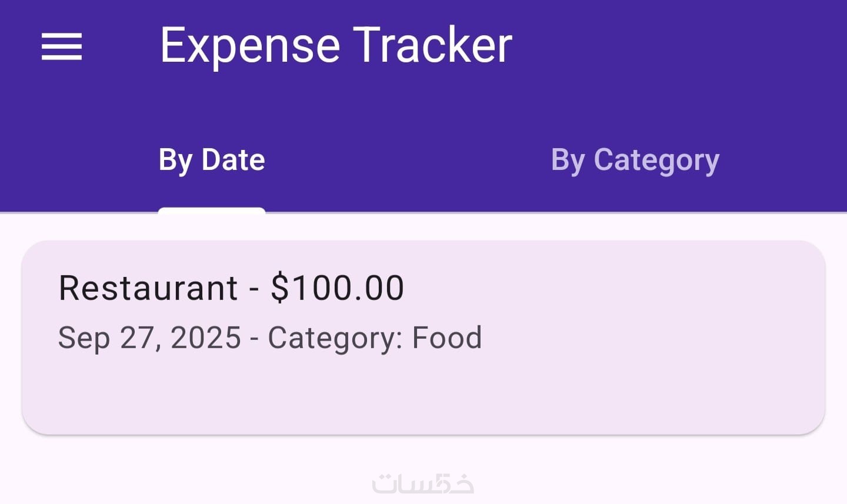Click the $100.00 amount text

337,288
